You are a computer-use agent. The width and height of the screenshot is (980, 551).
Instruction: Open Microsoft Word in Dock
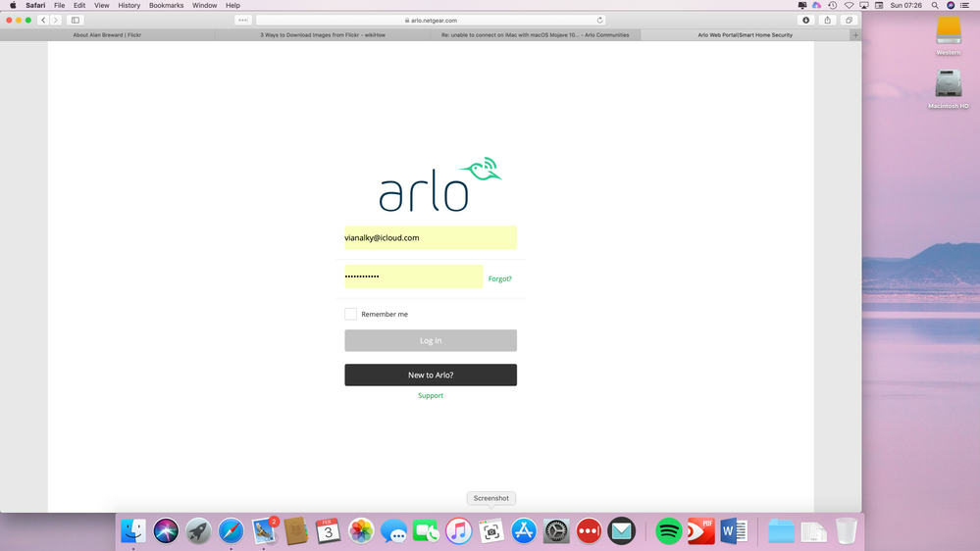click(734, 531)
